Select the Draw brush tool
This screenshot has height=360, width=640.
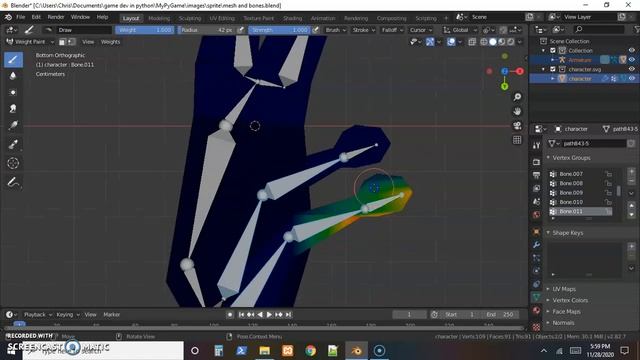pos(13,60)
